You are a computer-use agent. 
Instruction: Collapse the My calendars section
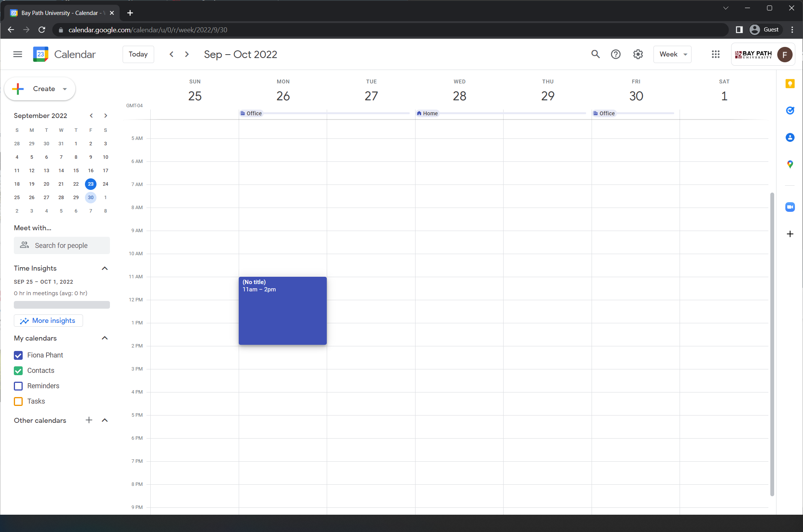tap(105, 338)
